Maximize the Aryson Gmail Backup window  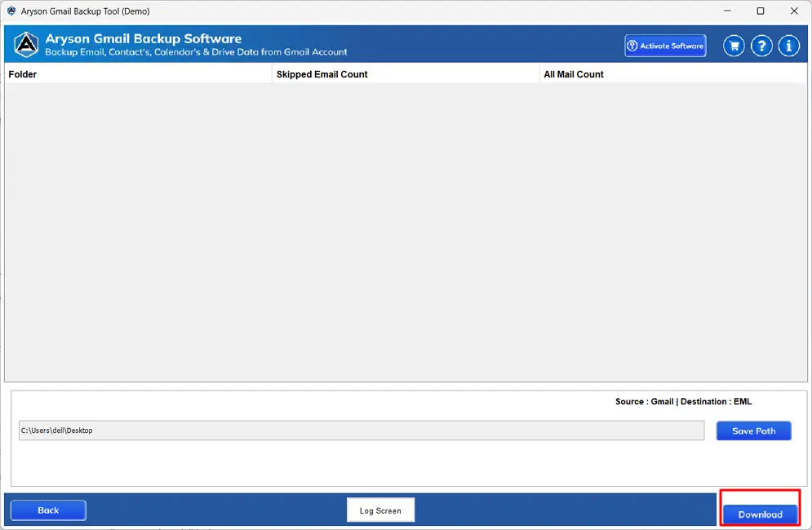(x=761, y=11)
